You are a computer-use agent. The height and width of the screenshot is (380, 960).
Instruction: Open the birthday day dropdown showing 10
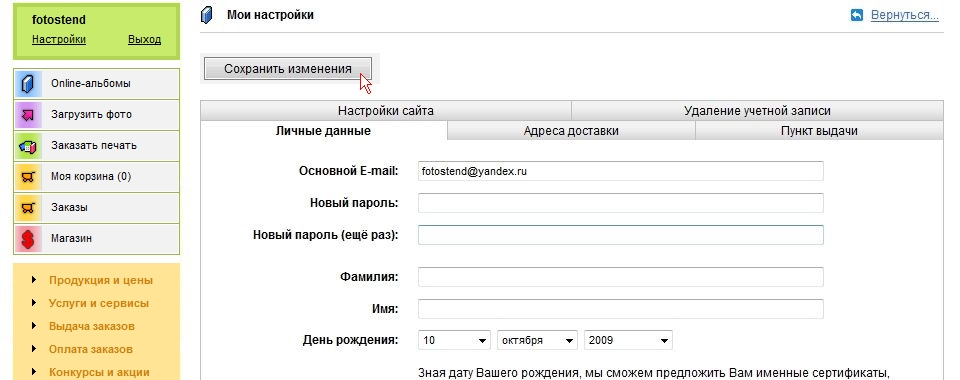click(455, 340)
